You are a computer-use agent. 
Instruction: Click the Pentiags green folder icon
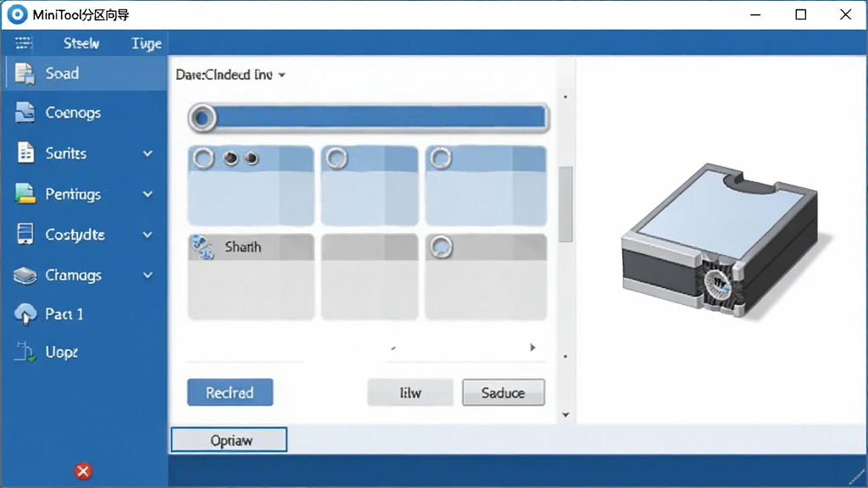click(x=25, y=194)
